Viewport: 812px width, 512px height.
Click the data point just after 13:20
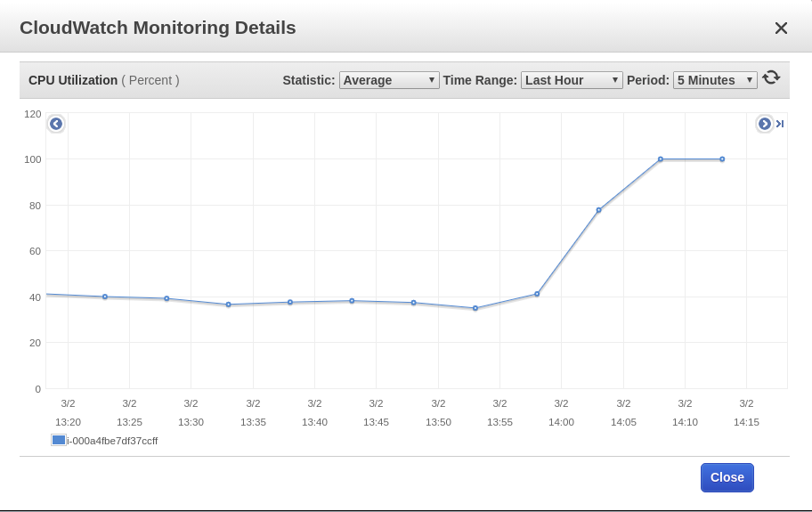pos(105,297)
